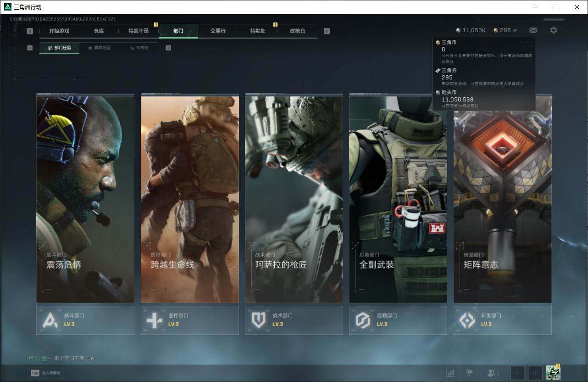Click the 11,050K Havoc coin balance
Screen dimensions: 588x382
click(471, 30)
